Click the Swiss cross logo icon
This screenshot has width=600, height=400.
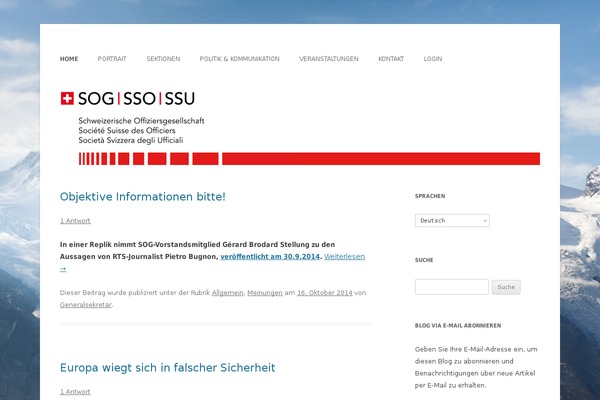click(x=67, y=98)
